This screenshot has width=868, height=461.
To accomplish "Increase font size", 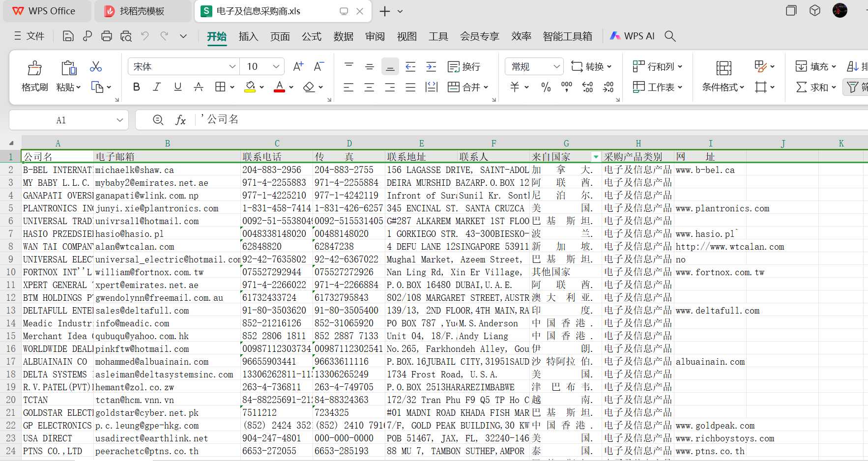I will [298, 66].
